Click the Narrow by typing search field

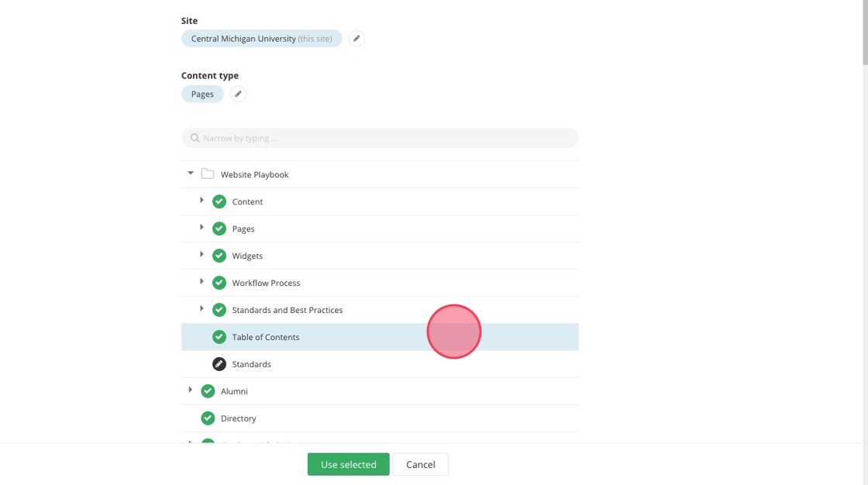(380, 138)
